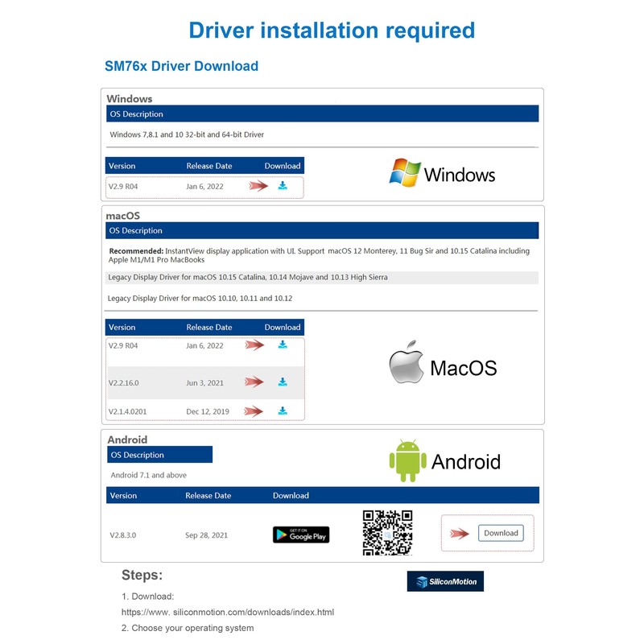Download macOS V2.2.16.0 legacy driver

point(283,382)
